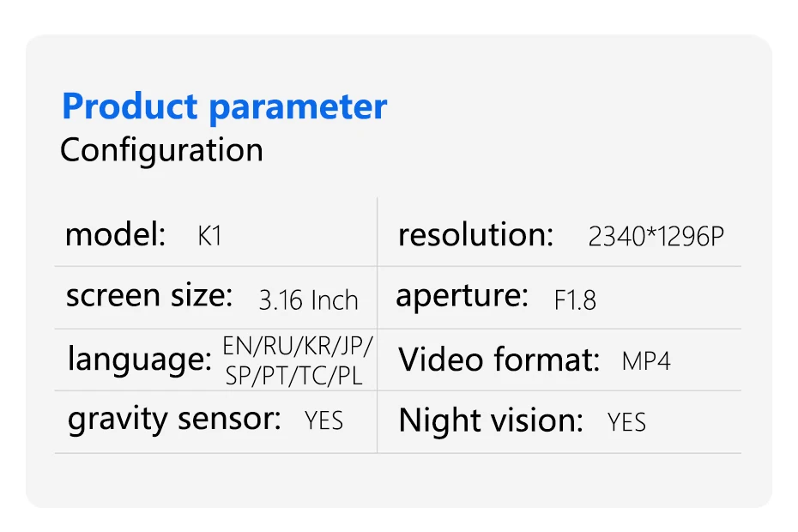Screen dimensions: 798x532
Task: Click the resolution label
Action: tap(475, 234)
